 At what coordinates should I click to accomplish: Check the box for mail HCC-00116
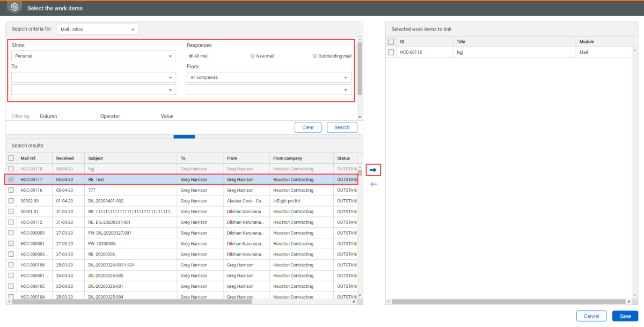[x=11, y=190]
